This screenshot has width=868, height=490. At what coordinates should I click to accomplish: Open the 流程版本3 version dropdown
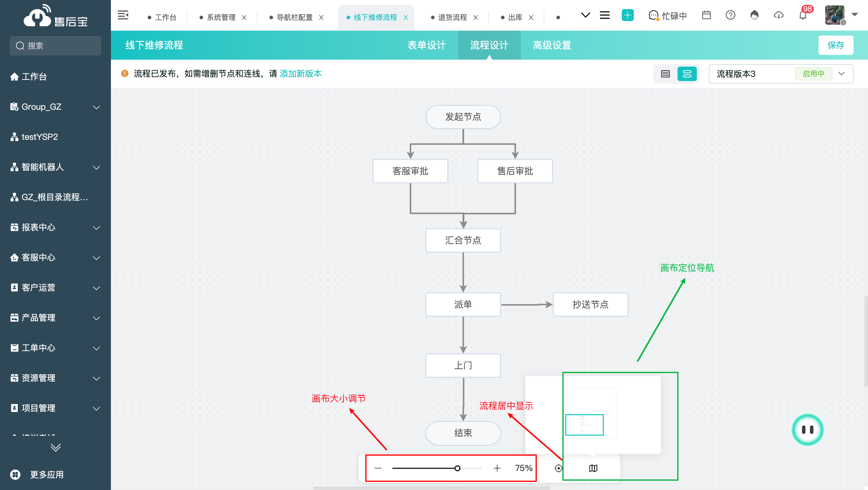(781, 74)
